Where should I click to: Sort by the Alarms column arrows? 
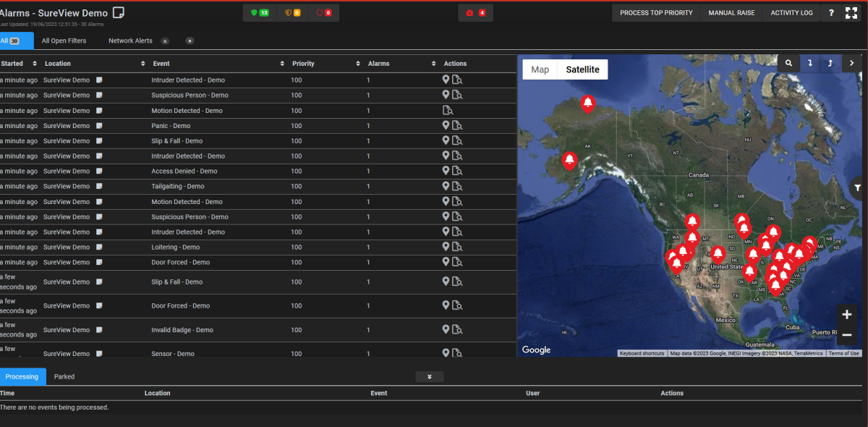[x=434, y=64]
